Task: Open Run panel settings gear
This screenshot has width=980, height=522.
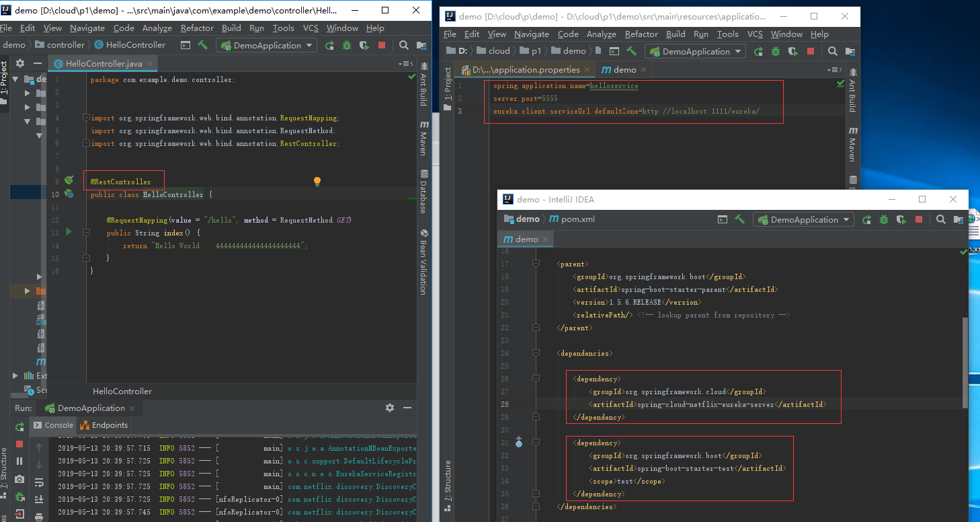Action: coord(389,408)
